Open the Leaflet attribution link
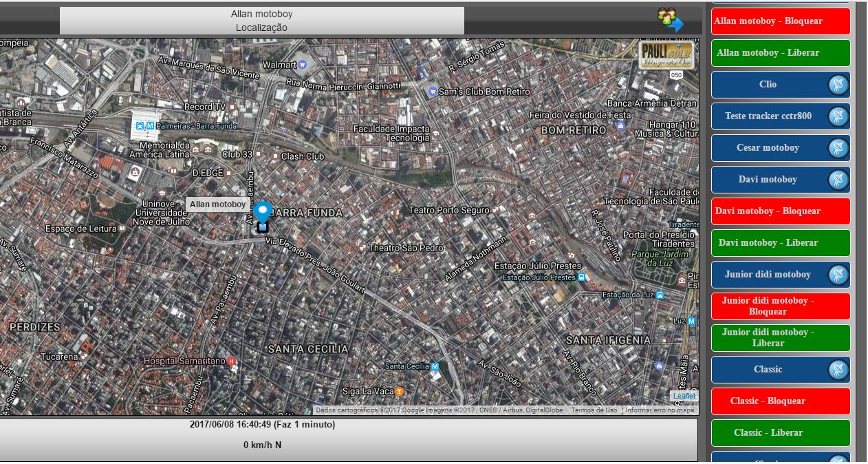The height and width of the screenshot is (464, 868). tap(684, 396)
